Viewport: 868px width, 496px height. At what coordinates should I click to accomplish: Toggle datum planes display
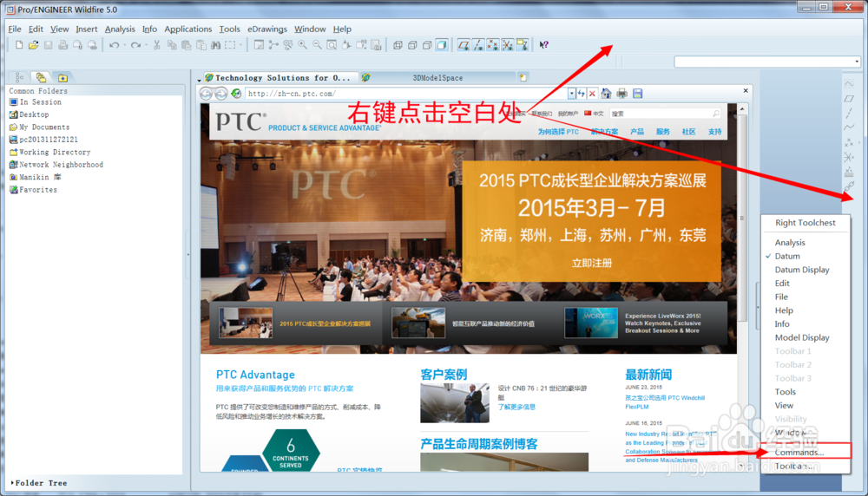click(464, 45)
